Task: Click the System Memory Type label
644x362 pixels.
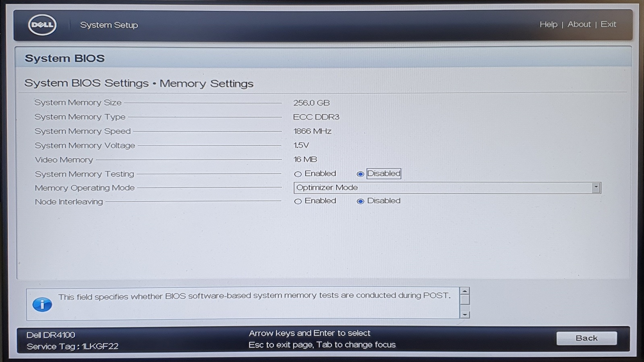Action: pos(80,117)
